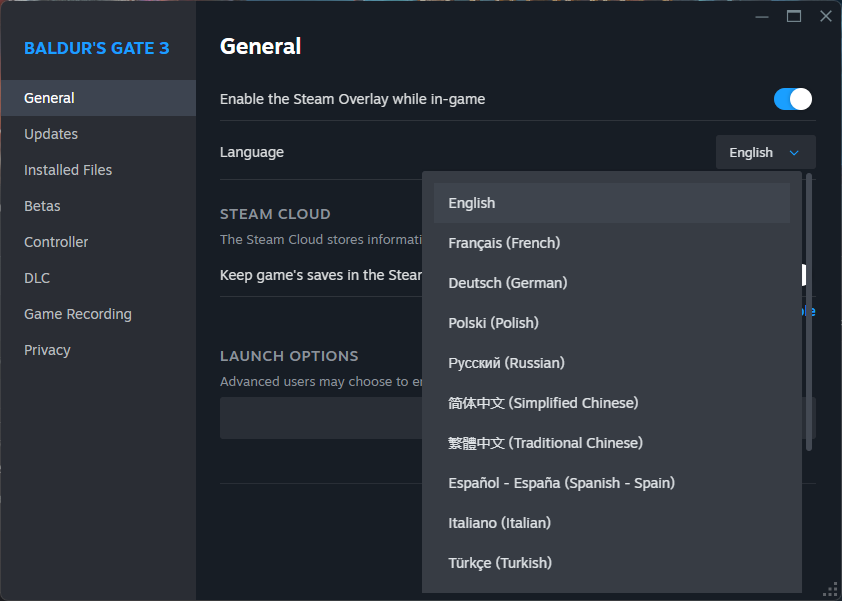Screen dimensions: 842x601
Task: Pick Simplified Chinese language option
Action: point(612,403)
